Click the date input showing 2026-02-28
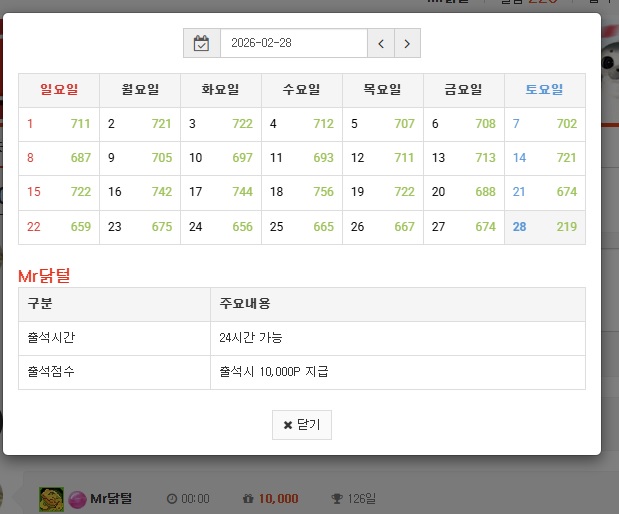This screenshot has width=619, height=514. click(293, 43)
